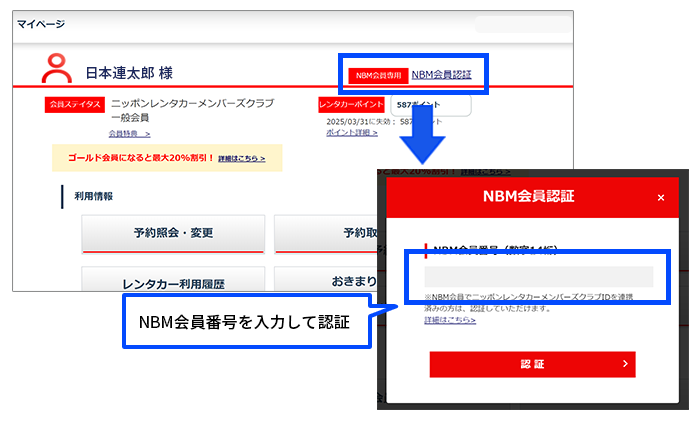Click the 予約照会・変更 button

173,234
